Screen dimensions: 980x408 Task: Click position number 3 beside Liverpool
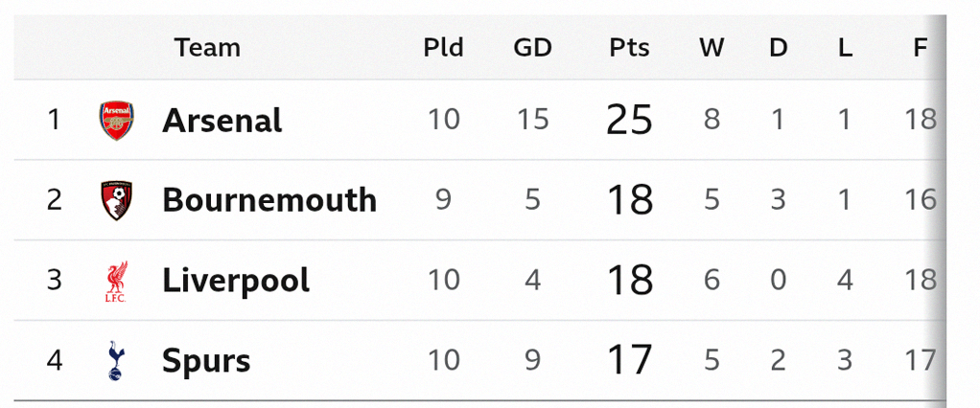tap(54, 281)
